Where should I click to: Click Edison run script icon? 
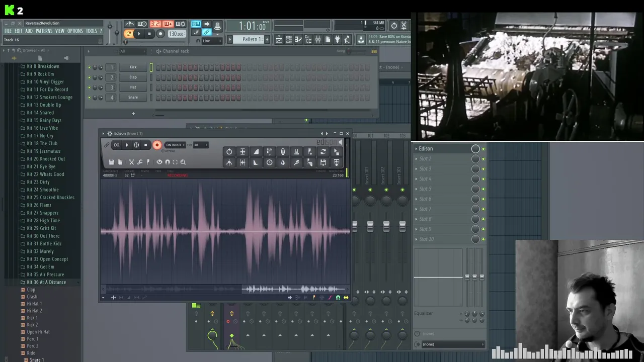pos(270,151)
